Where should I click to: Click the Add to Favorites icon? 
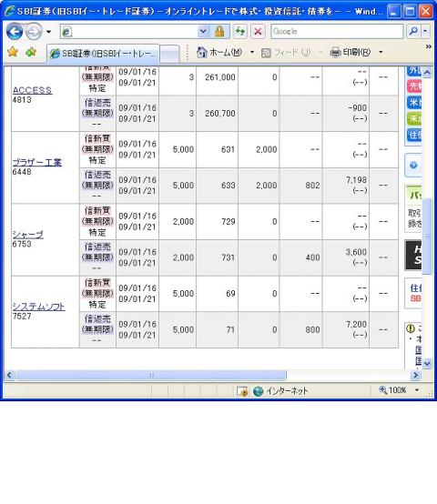pos(31,52)
